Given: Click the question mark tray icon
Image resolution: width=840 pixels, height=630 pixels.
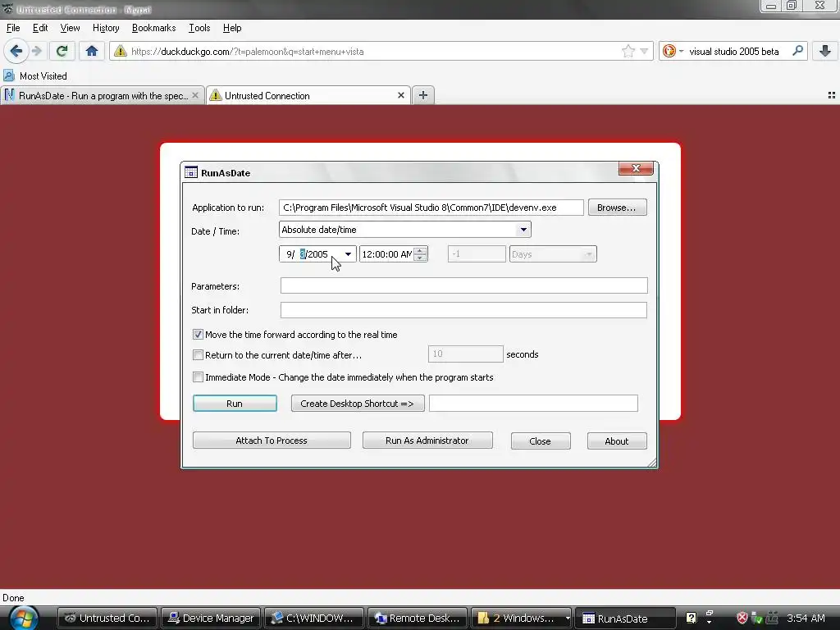Looking at the screenshot, I should 691,619.
